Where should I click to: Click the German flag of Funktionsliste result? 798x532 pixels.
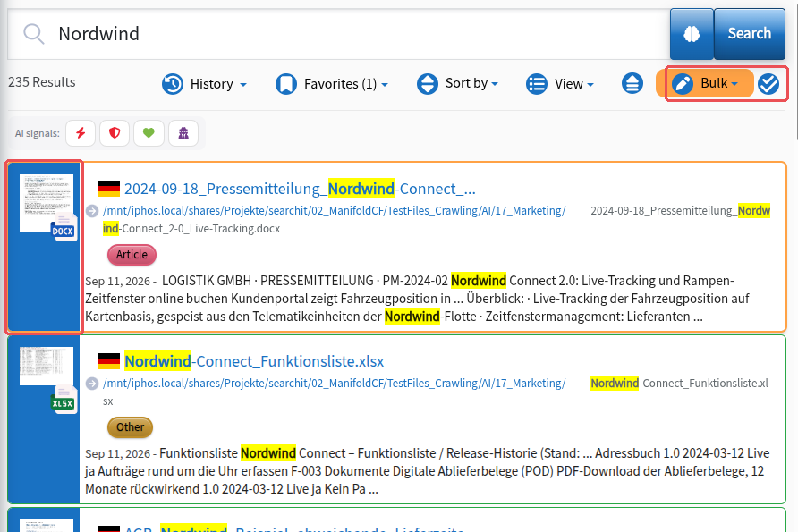coord(109,361)
